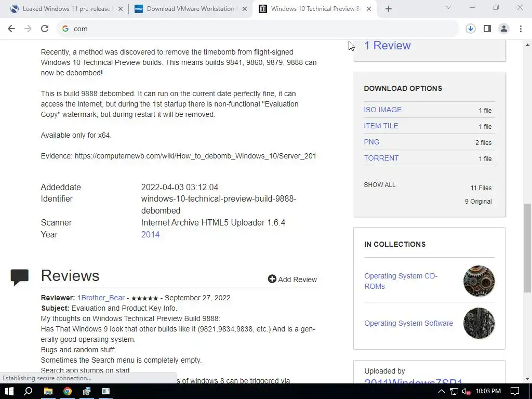Screen dimensions: 532x399
Task: Click the Operating System Software thumbnail
Action: (479, 323)
